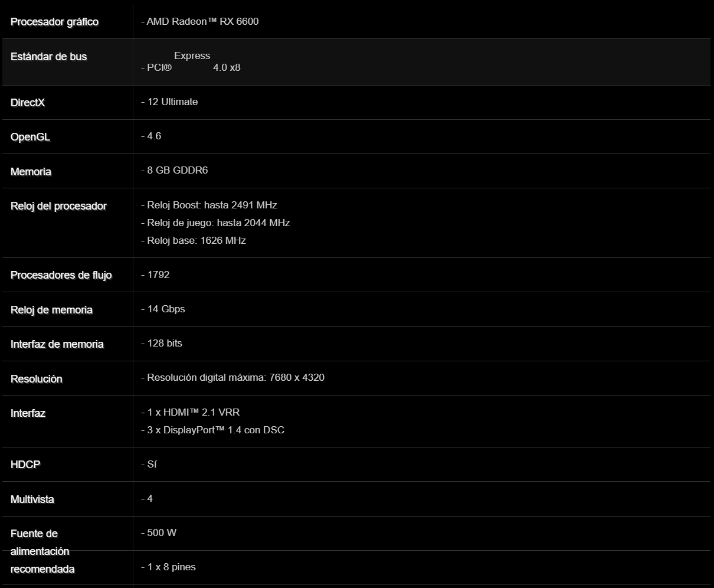This screenshot has width=714, height=588.
Task: Click the 'Reloj base: 1626 MHz' line
Action: point(193,241)
